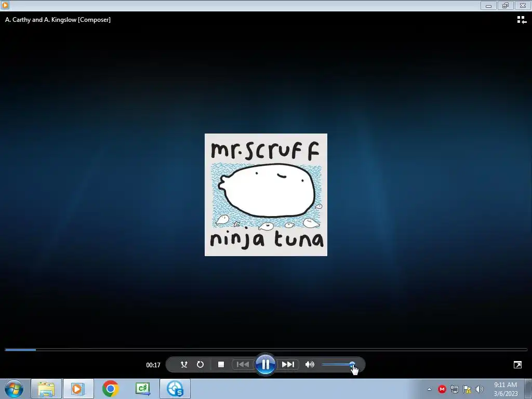The width and height of the screenshot is (532, 399).
Task: Open Action Center flag icon
Action: (x=467, y=389)
